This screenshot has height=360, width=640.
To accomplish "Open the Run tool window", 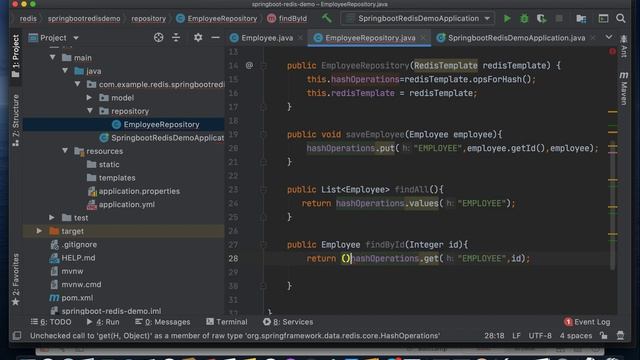I will click(103, 322).
